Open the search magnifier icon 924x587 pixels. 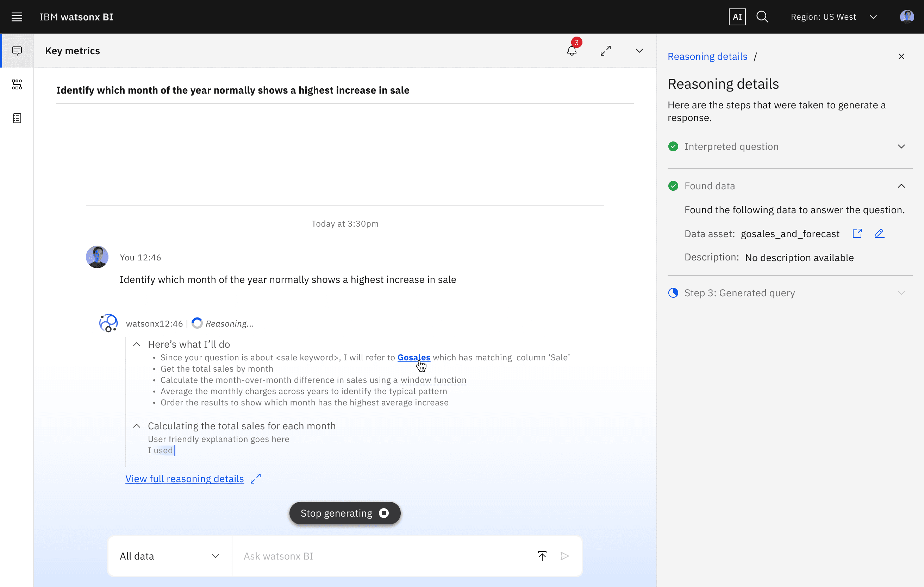pyautogui.click(x=762, y=17)
